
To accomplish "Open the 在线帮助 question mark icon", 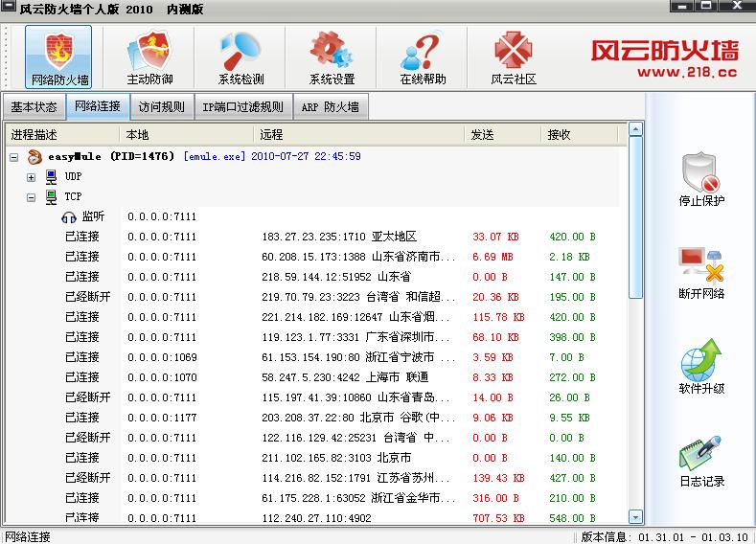I will (x=422, y=51).
